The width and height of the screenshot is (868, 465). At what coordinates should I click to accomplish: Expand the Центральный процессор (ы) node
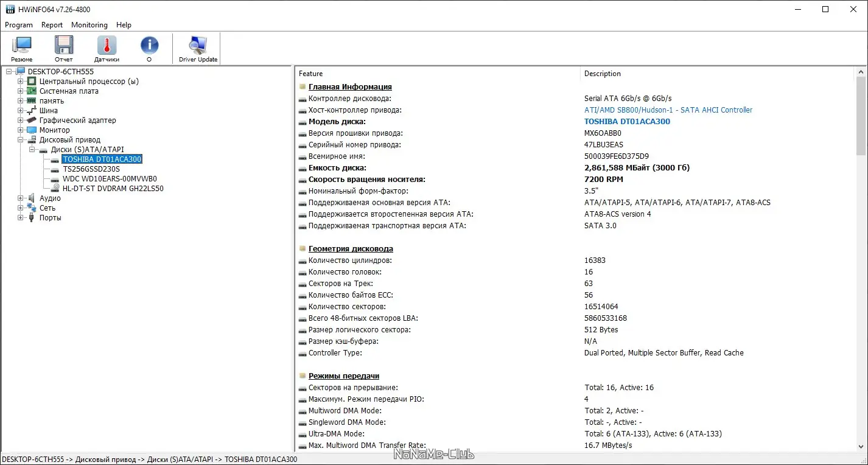coord(21,82)
